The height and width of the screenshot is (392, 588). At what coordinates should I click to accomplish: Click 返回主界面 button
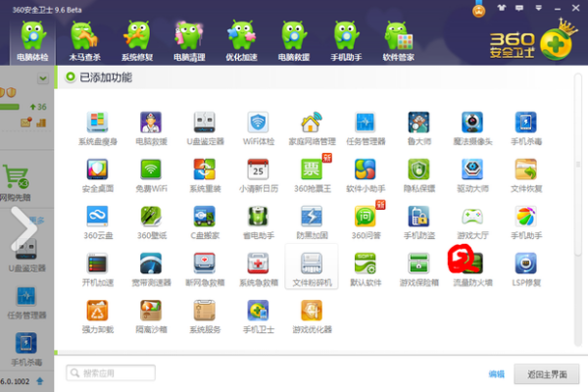547,374
